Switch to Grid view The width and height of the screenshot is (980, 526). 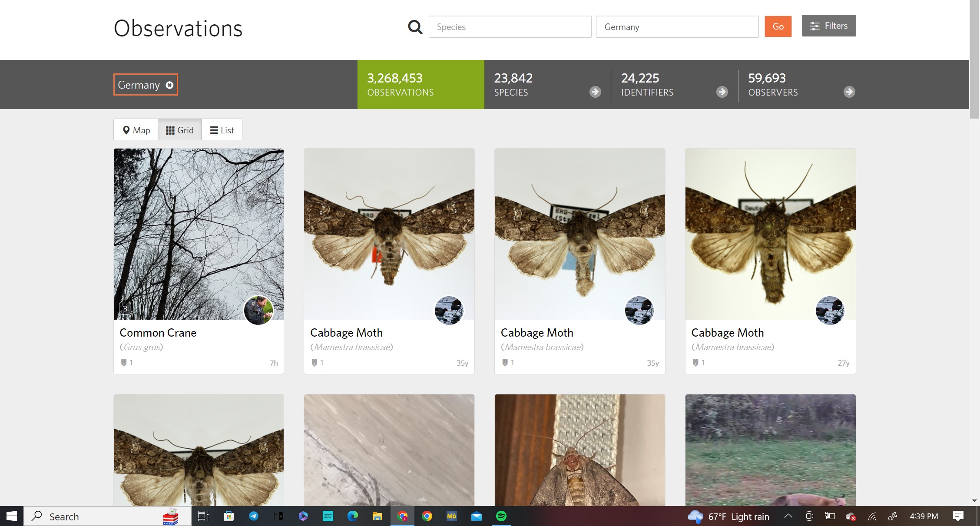[x=180, y=130]
